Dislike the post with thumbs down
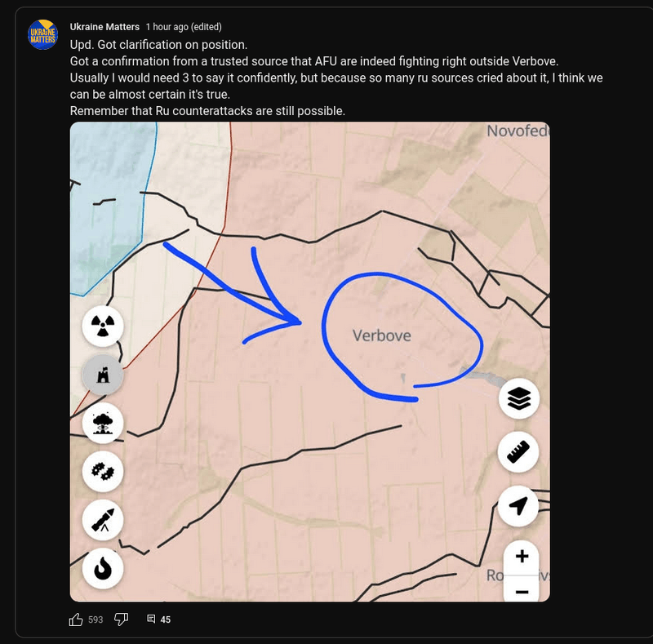Image resolution: width=653 pixels, height=644 pixels. click(121, 620)
